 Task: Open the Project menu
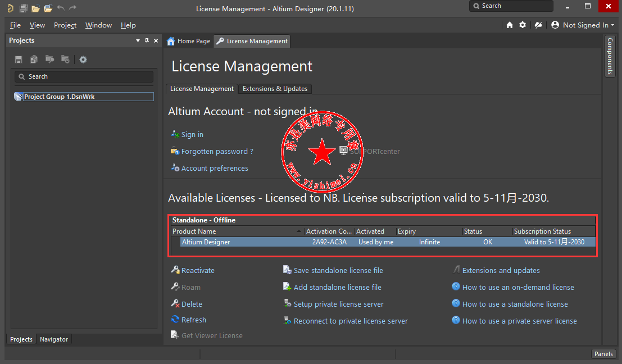point(65,25)
